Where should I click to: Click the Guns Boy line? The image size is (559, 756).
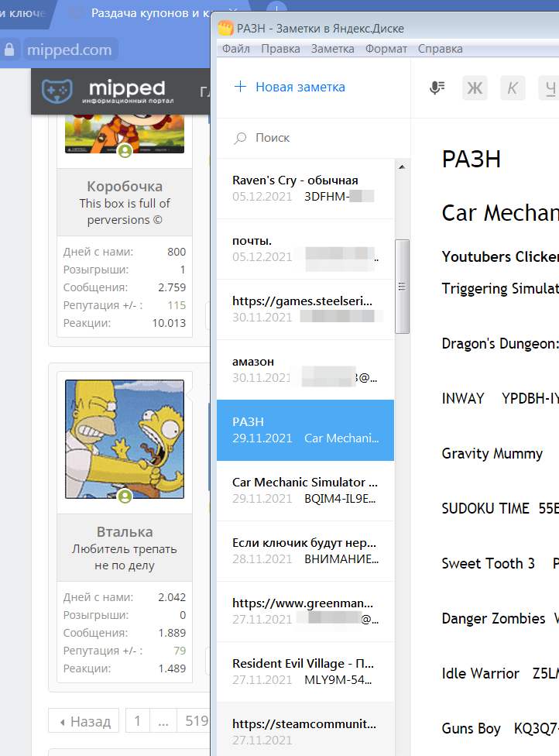500,729
